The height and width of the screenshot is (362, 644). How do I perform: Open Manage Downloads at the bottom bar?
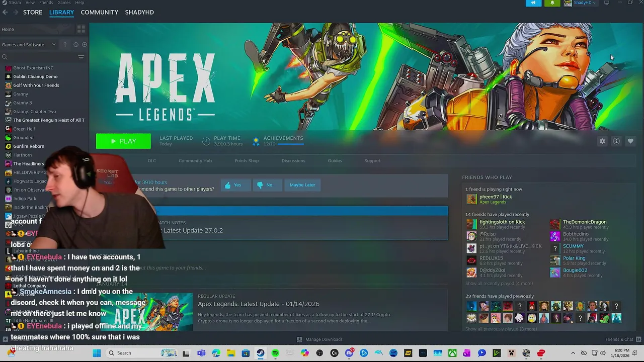[319, 339]
